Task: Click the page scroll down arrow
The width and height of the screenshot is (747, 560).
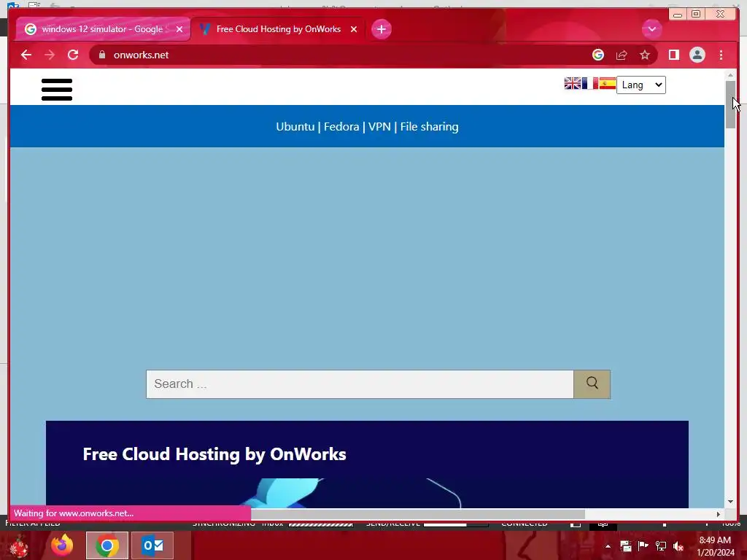Action: [730, 502]
